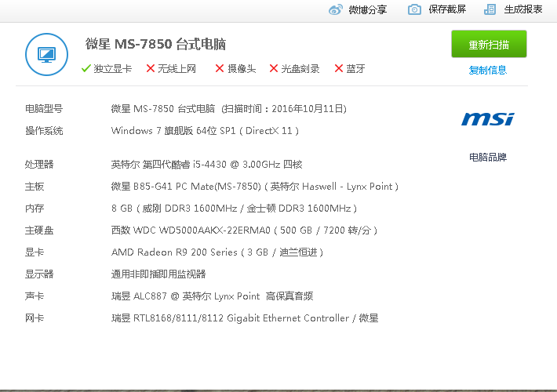
Task: Click the save screenshot camera icon
Action: [x=414, y=9]
